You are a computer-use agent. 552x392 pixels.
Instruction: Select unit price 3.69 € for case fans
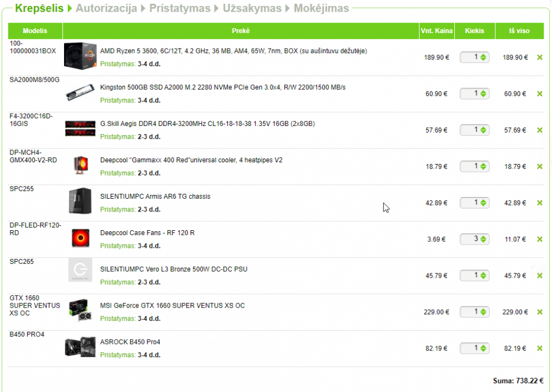[437, 239]
